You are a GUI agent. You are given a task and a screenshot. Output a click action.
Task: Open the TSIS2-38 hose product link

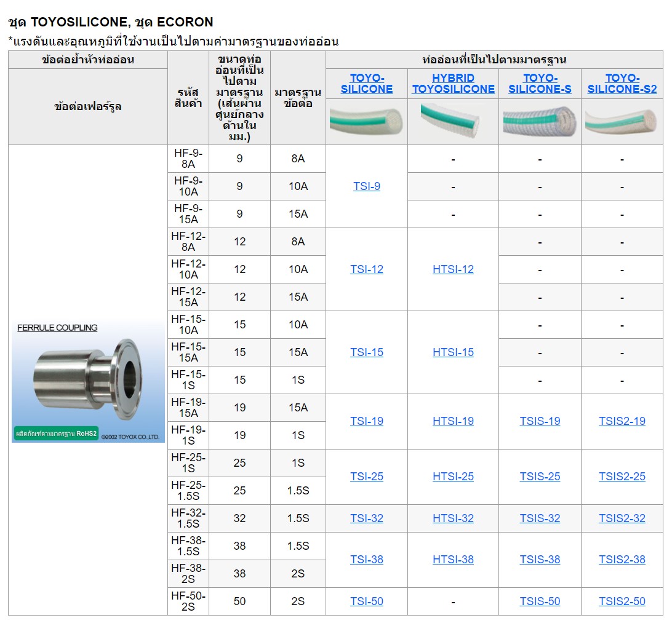(622, 560)
